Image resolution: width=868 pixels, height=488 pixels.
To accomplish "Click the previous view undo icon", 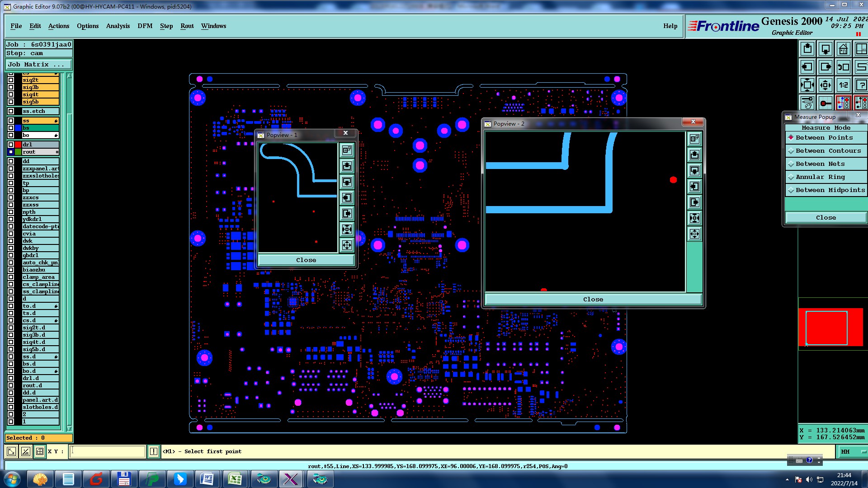I will pyautogui.click(x=843, y=67).
